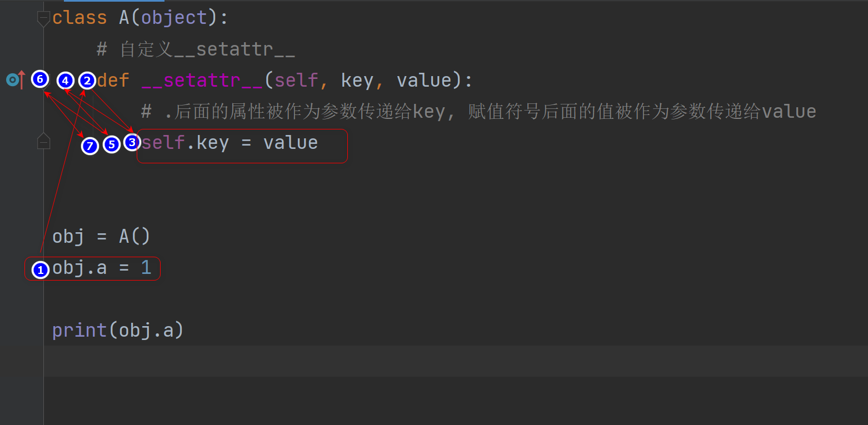Click the numbered circle 5 annotation
This screenshot has height=425, width=868.
(x=112, y=144)
